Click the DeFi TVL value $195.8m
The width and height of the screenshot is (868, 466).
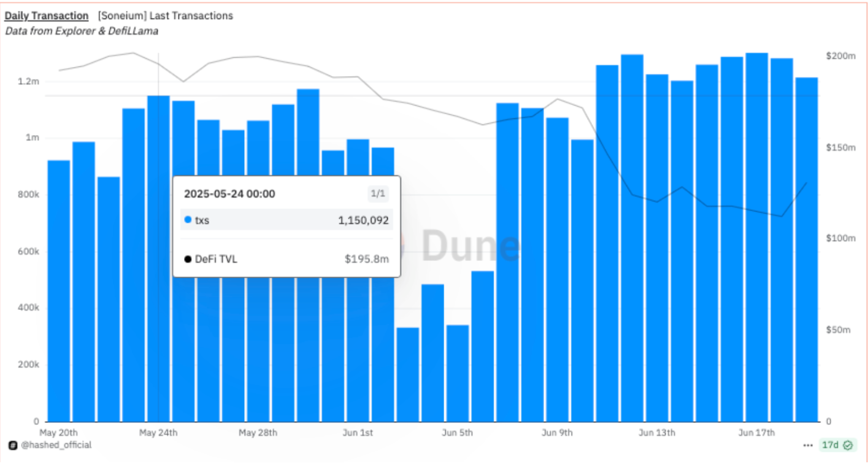coord(366,259)
